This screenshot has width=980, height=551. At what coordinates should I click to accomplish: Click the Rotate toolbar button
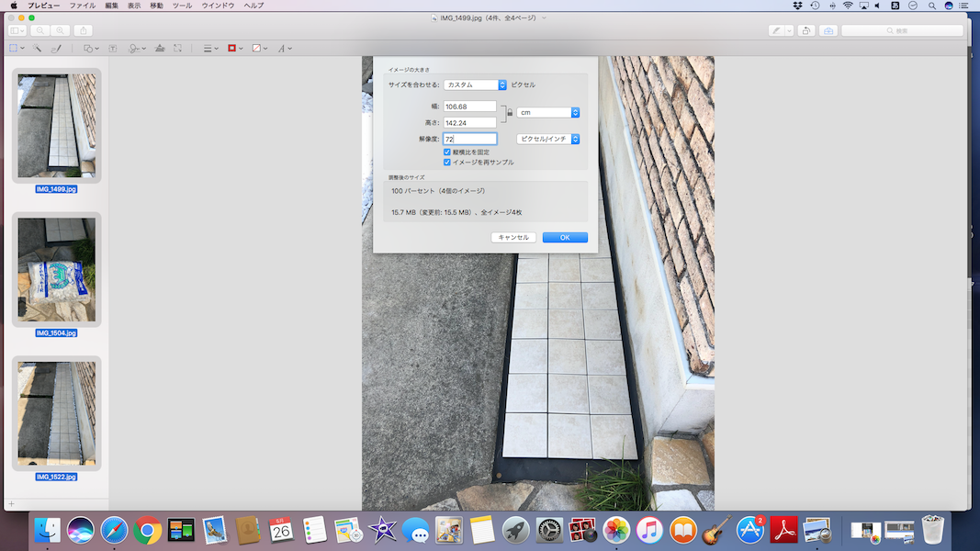click(x=805, y=30)
